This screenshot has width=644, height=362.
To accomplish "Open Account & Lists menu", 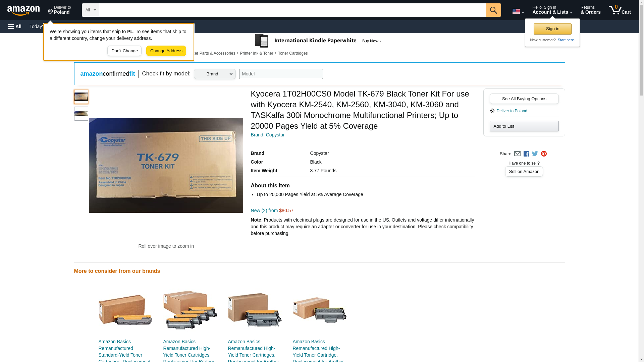I will click(552, 10).
